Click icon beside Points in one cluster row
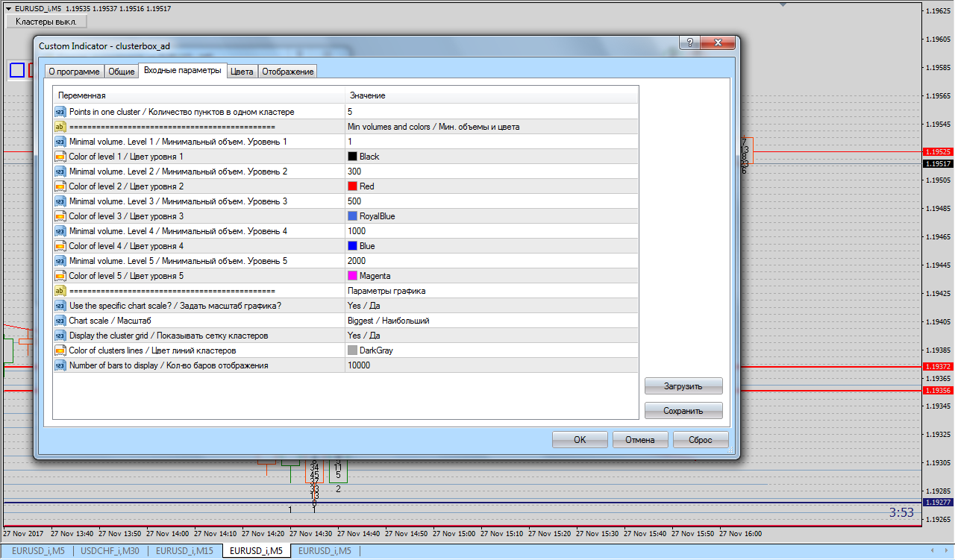955x560 pixels. [60, 112]
